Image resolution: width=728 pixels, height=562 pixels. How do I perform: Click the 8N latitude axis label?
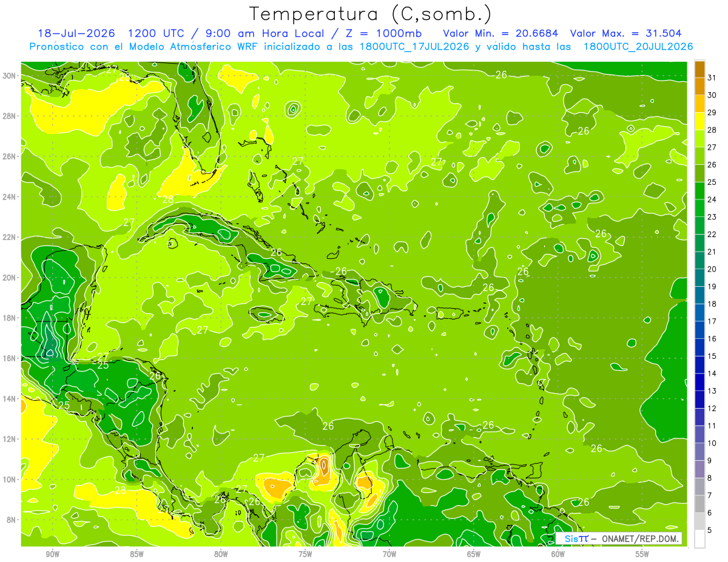tap(11, 520)
